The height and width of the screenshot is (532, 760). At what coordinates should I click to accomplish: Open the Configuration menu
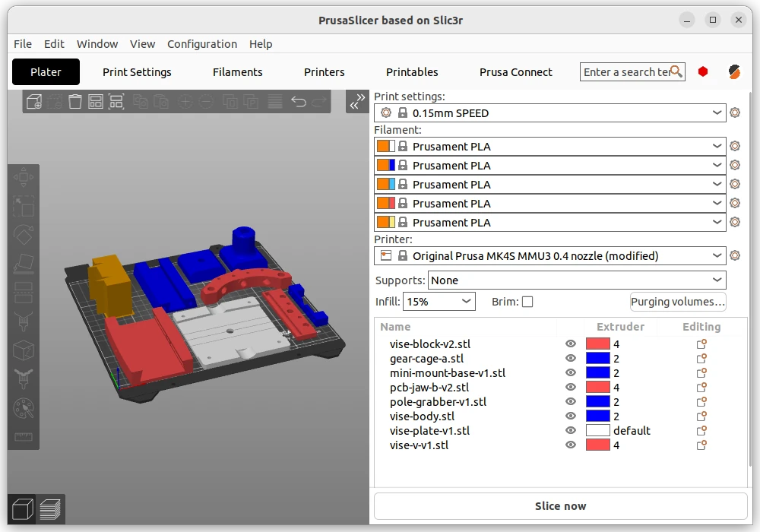coord(202,44)
